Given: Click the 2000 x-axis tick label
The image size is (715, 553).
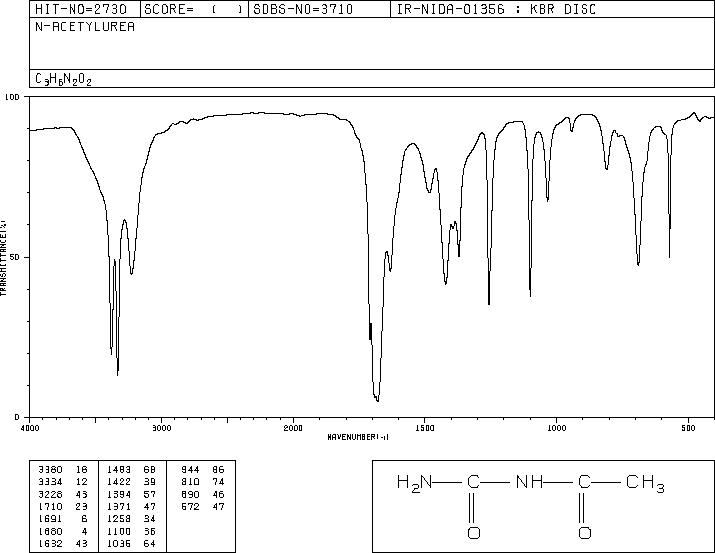Looking at the screenshot, I should coord(293,428).
